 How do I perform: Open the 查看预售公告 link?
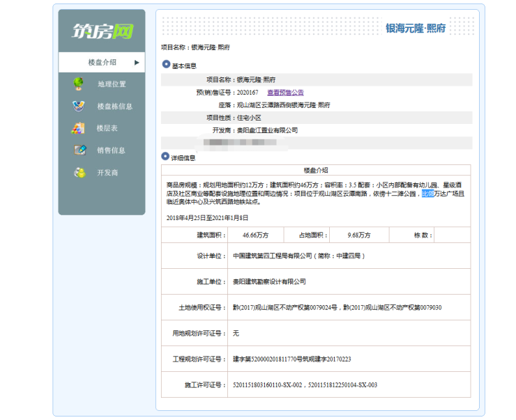point(285,93)
